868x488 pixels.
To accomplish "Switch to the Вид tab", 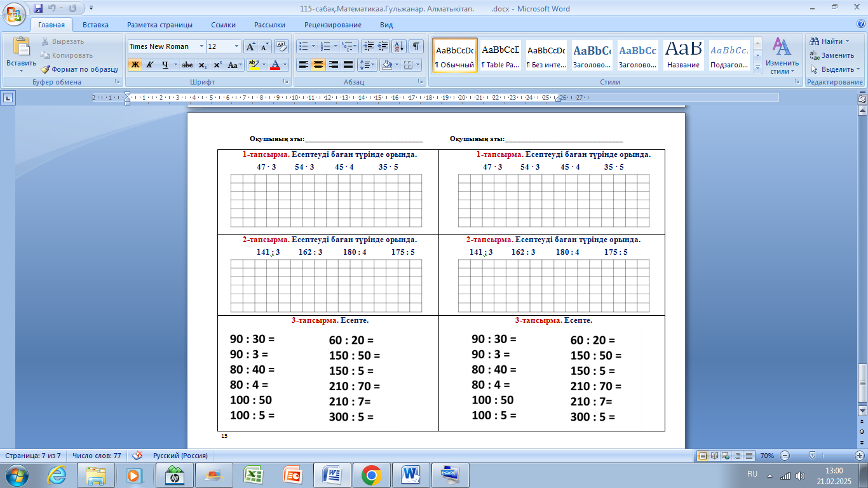I will [386, 25].
